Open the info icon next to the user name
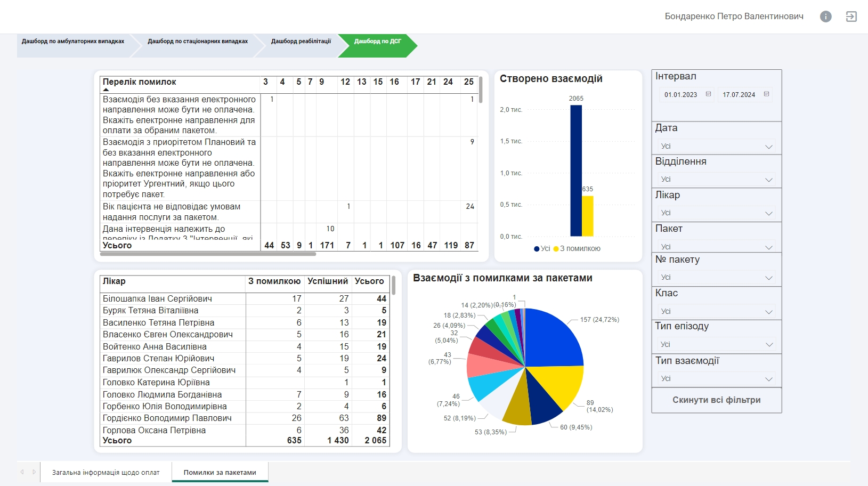 [x=825, y=17]
